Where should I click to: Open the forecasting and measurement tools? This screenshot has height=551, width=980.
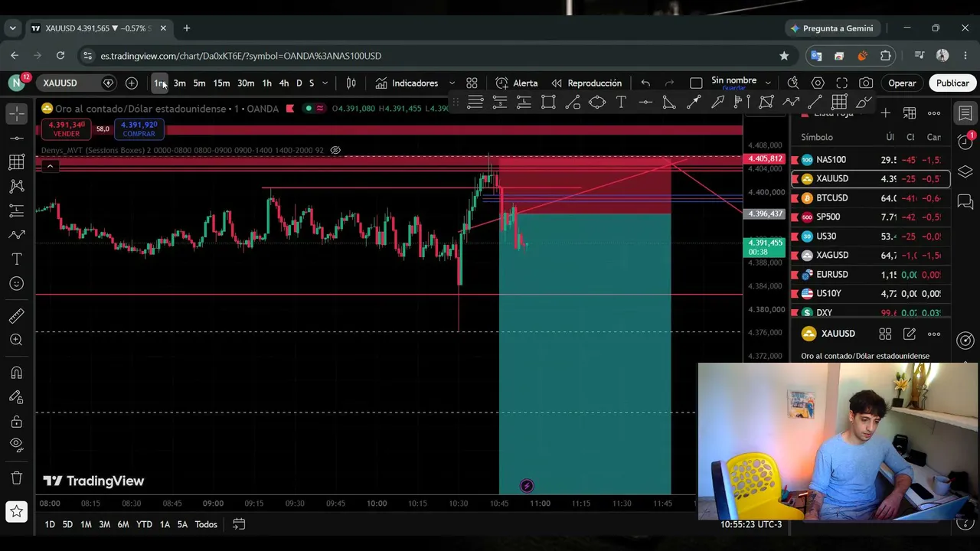pos(16,210)
